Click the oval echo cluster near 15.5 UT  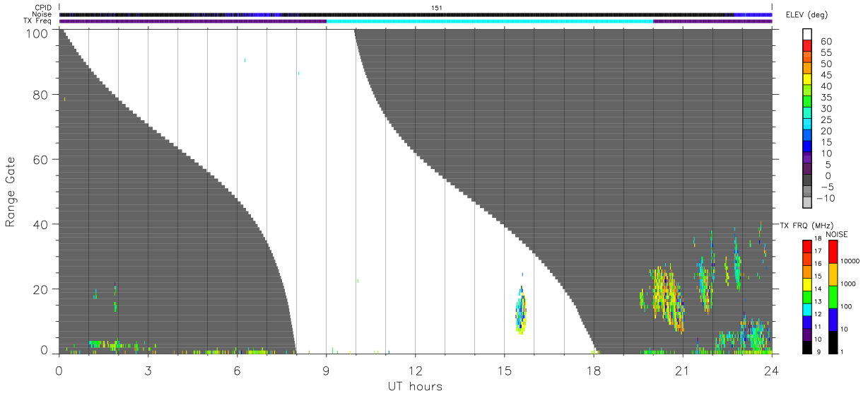(521, 310)
